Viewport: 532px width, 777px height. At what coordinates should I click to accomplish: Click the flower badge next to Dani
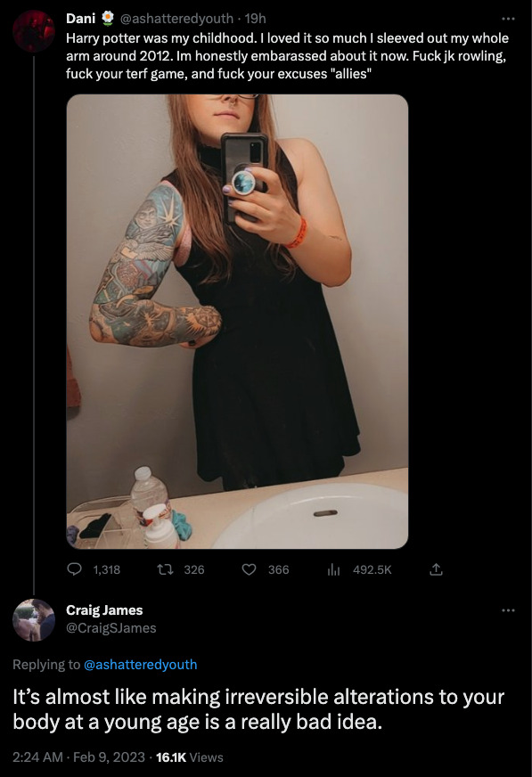pyautogui.click(x=108, y=19)
